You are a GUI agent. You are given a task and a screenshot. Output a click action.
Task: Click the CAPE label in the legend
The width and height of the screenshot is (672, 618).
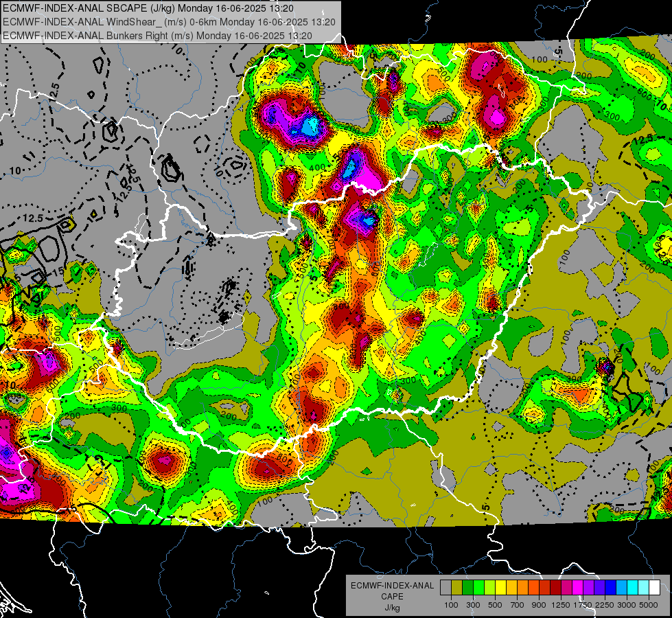click(x=392, y=597)
